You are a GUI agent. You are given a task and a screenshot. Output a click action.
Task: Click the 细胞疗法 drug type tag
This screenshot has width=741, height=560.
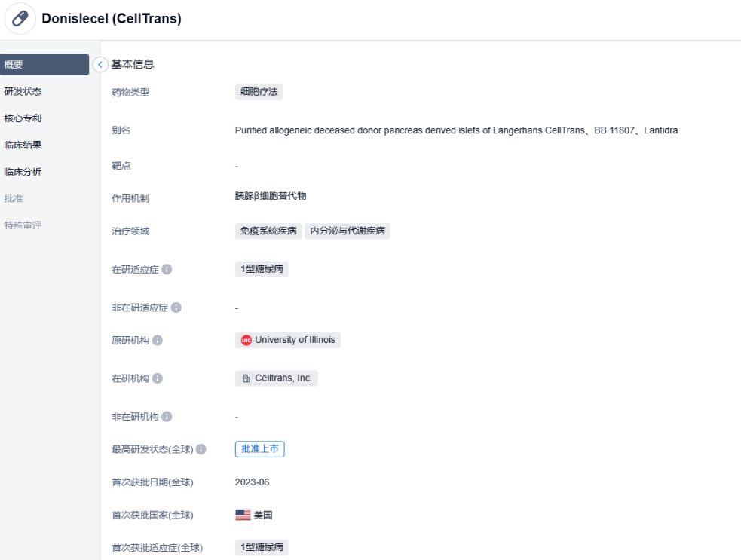259,92
